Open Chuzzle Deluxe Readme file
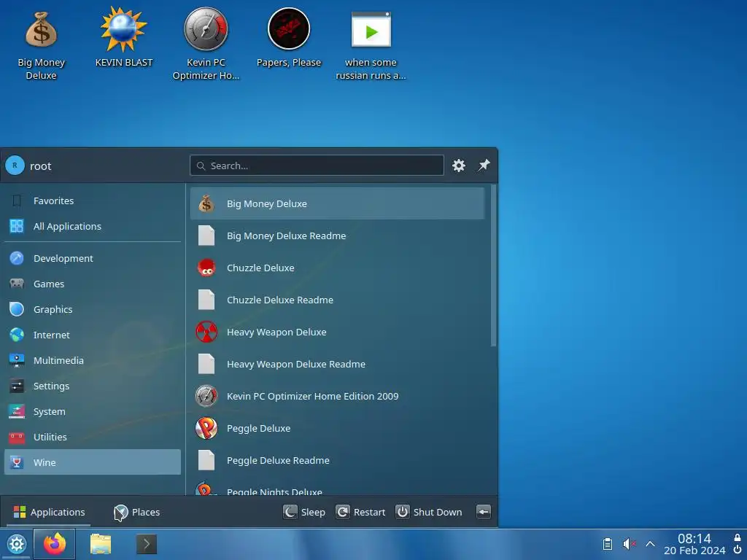 click(x=337, y=300)
